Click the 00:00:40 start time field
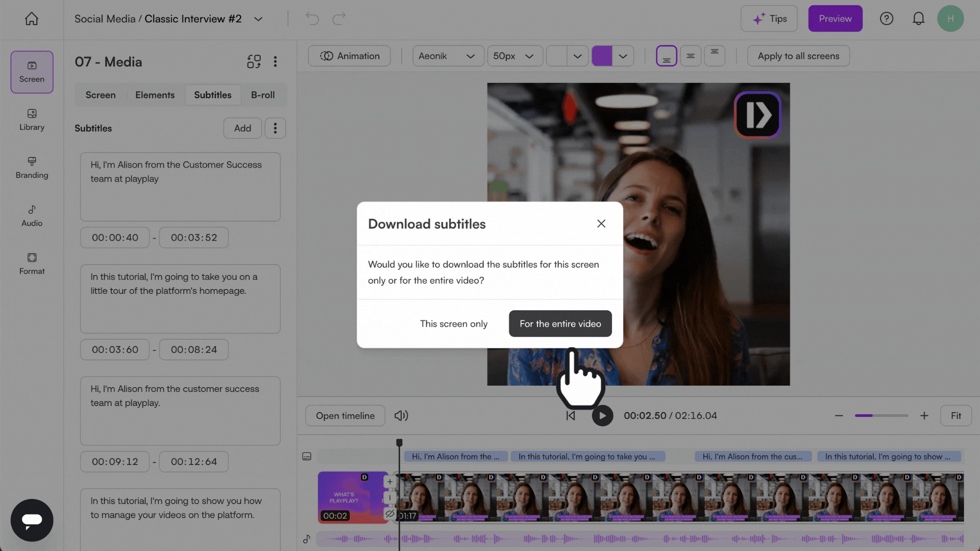Viewport: 980px width, 551px height. [x=114, y=237]
